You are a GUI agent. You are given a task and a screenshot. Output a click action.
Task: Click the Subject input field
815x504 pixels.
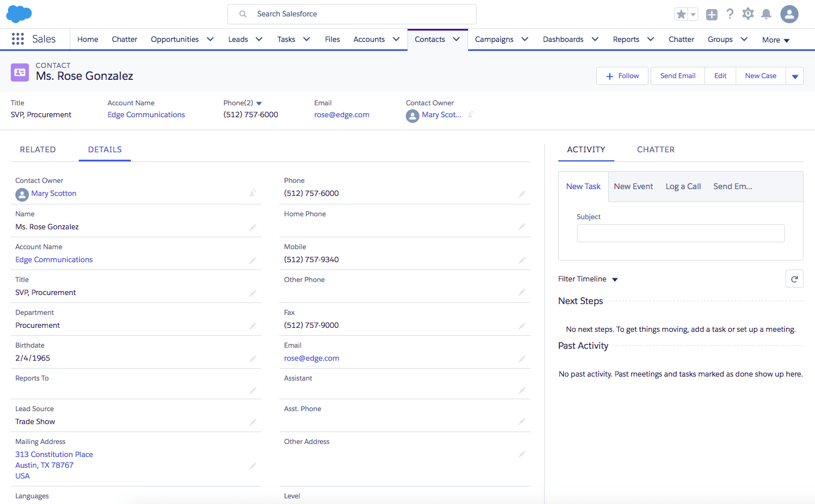tap(681, 233)
